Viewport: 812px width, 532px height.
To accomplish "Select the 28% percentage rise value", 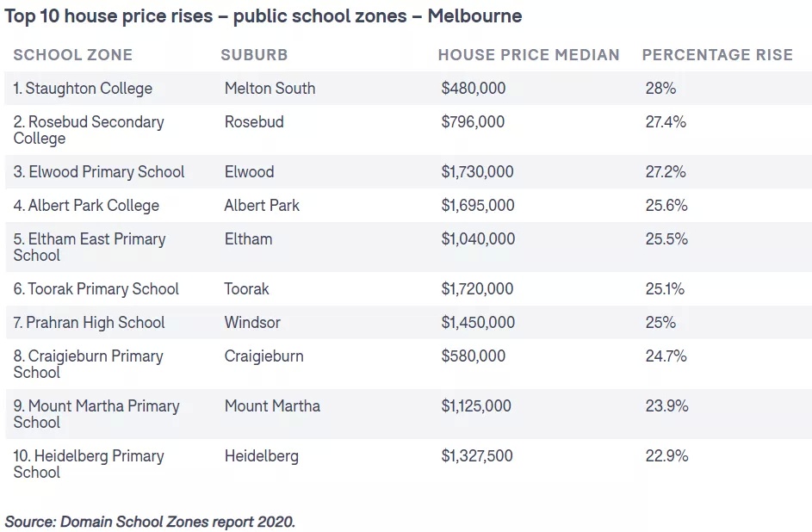I will click(x=660, y=89).
